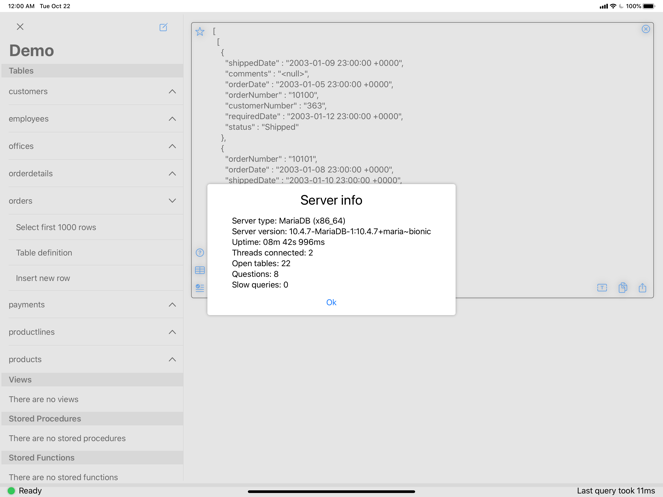Viewport: 663px width, 497px height.
Task: Expand the productlines table chevron
Action: (172, 332)
